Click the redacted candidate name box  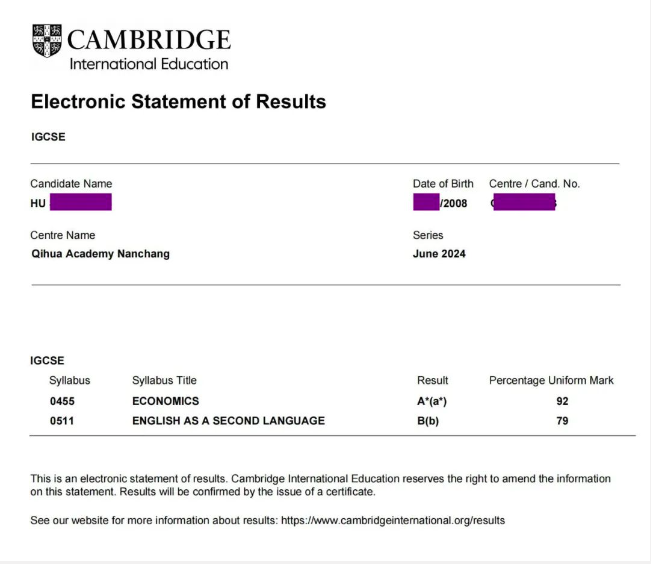pos(80,203)
